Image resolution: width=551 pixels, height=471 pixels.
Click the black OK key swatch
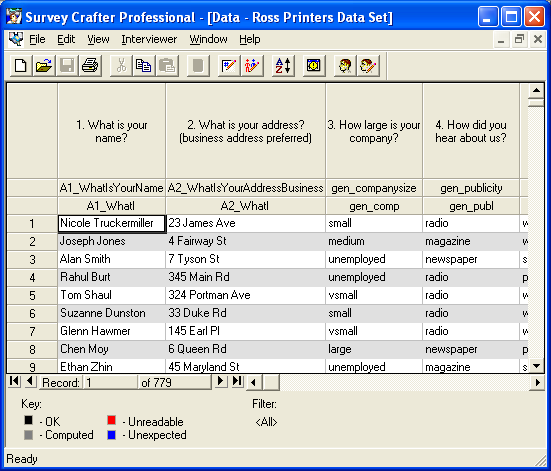pos(28,420)
